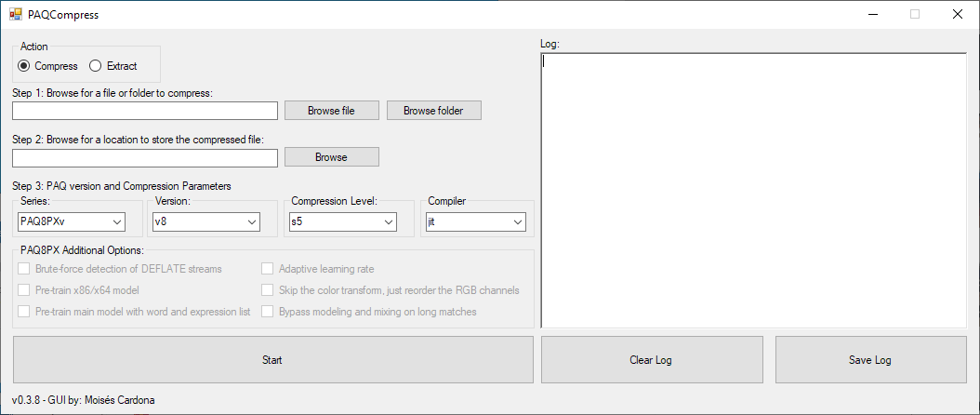
Task: Click the PAQCompress app icon in title bar
Action: (15, 15)
